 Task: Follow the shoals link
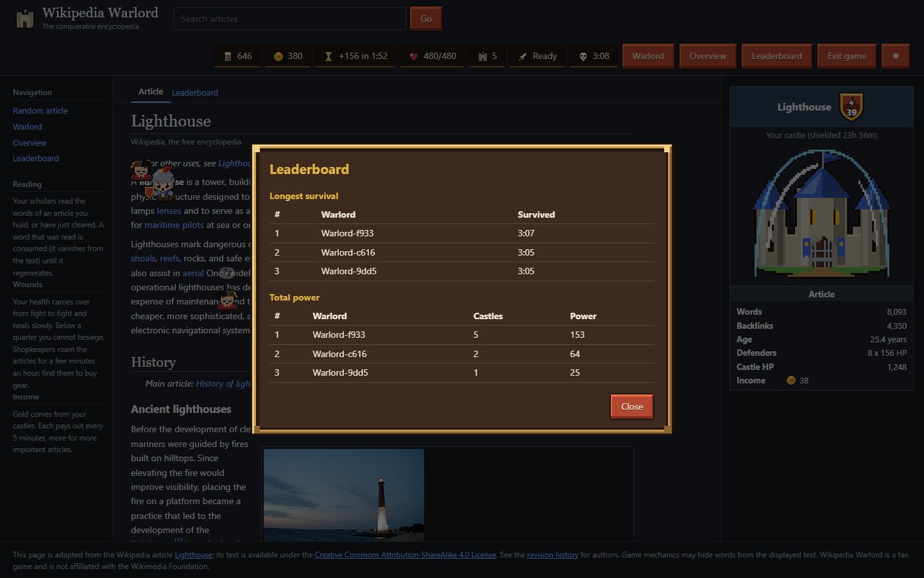tap(143, 258)
